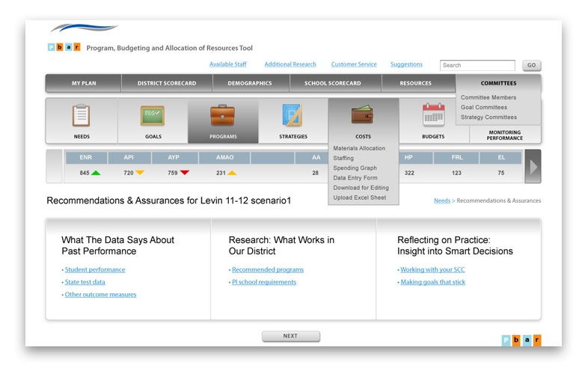588x374 pixels.
Task: Click the PBAR logo at top left
Action: click(x=64, y=47)
